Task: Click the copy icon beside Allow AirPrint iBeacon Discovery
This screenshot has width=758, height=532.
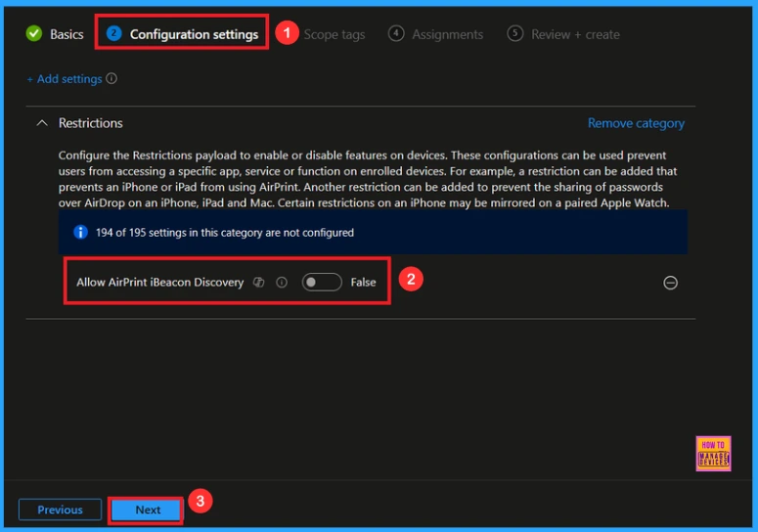Action: tap(259, 283)
